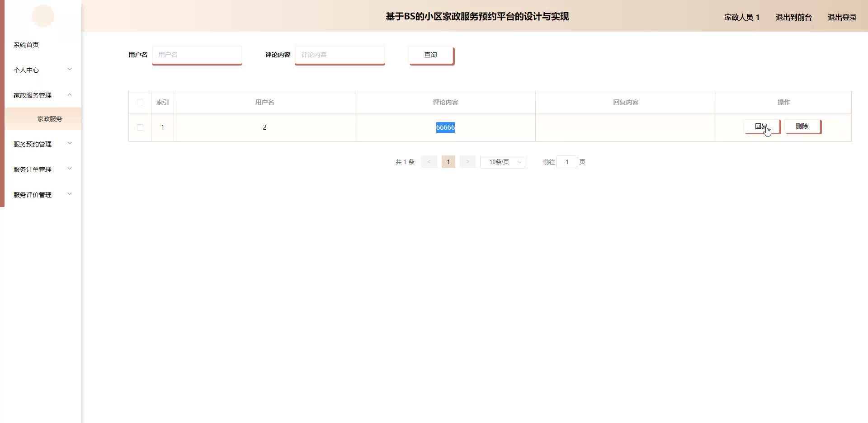Click the 回复内容 column header
Viewport: 868px width, 423px height.
tap(626, 102)
